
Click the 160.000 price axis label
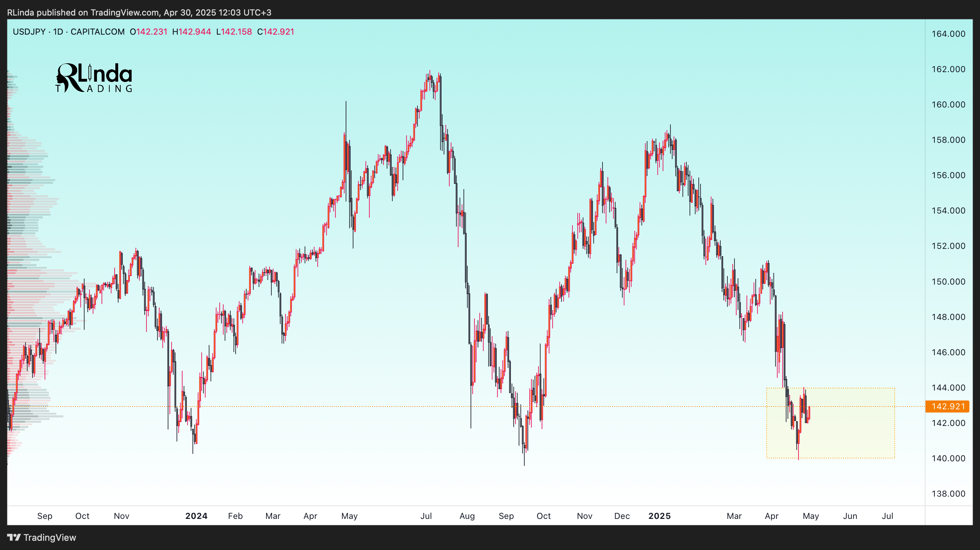point(948,105)
